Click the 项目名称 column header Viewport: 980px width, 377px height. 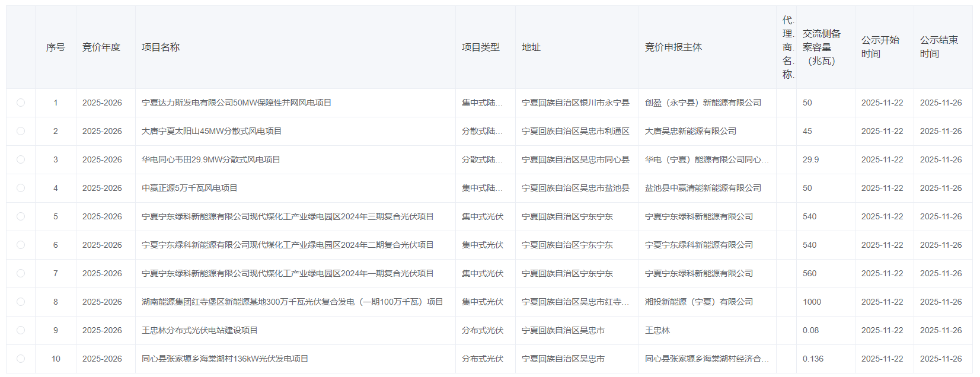point(161,47)
